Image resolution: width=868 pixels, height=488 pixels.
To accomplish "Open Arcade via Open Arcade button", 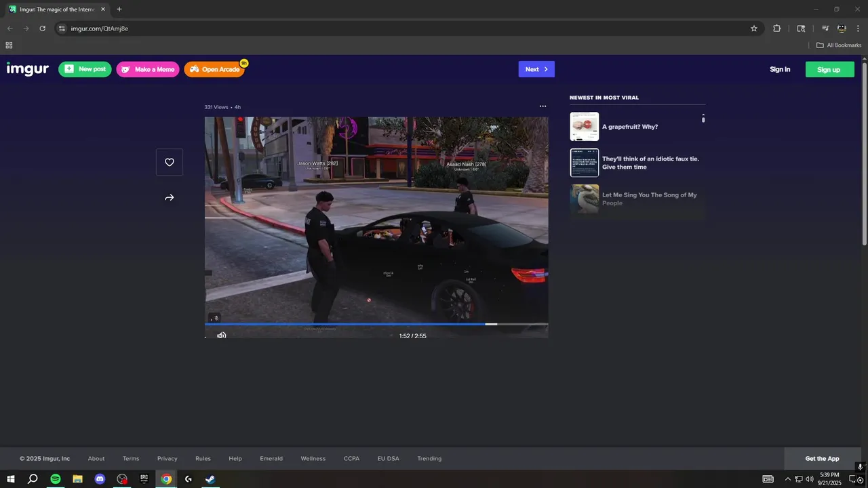I will pos(214,69).
